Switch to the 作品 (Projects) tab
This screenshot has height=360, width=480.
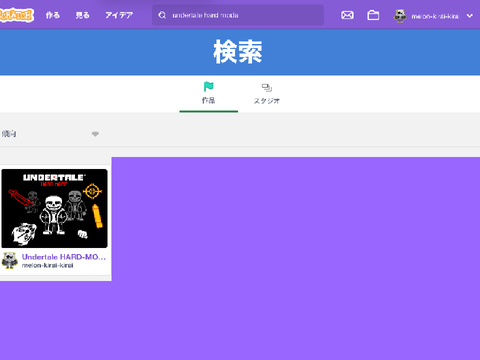click(x=209, y=94)
